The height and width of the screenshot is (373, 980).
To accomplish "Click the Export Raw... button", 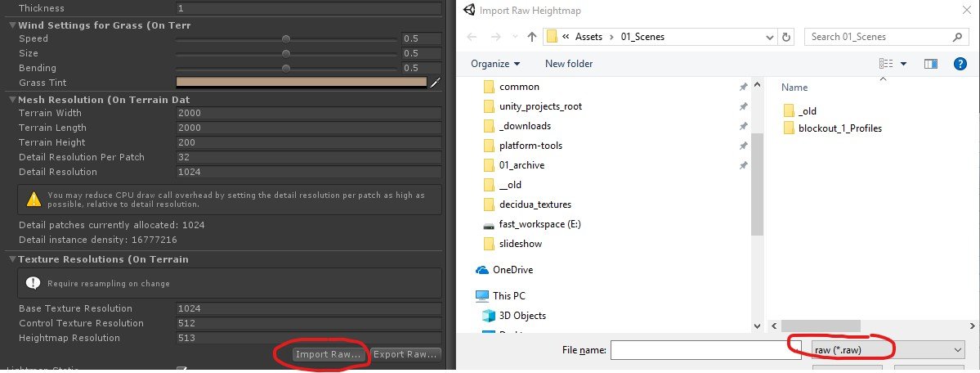I will tap(406, 354).
